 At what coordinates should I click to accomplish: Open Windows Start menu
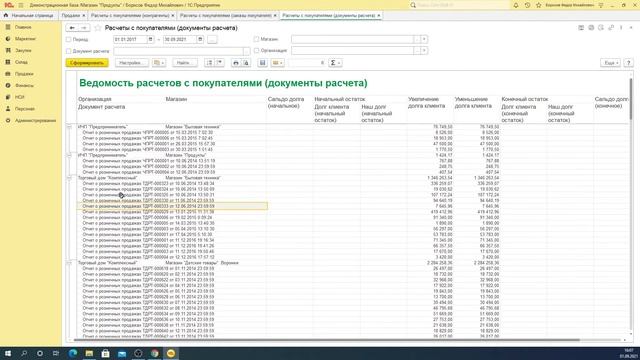(8, 353)
